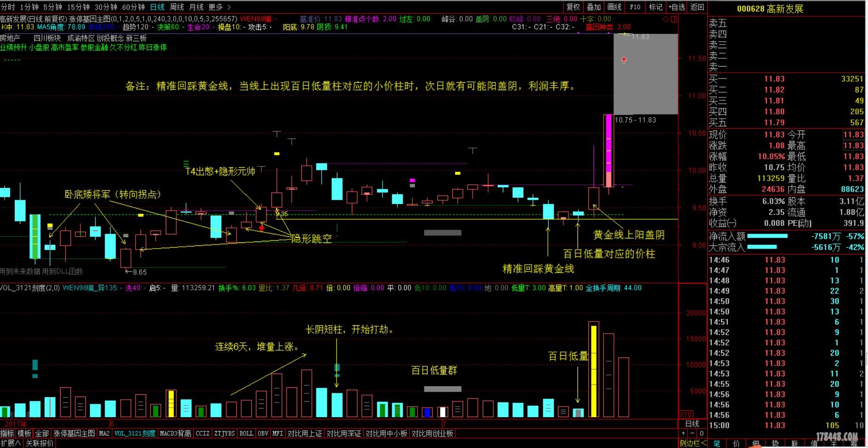Viewport: 868px width, 448px height.
Task: Select the 值 value tab
Action: pos(814,443)
